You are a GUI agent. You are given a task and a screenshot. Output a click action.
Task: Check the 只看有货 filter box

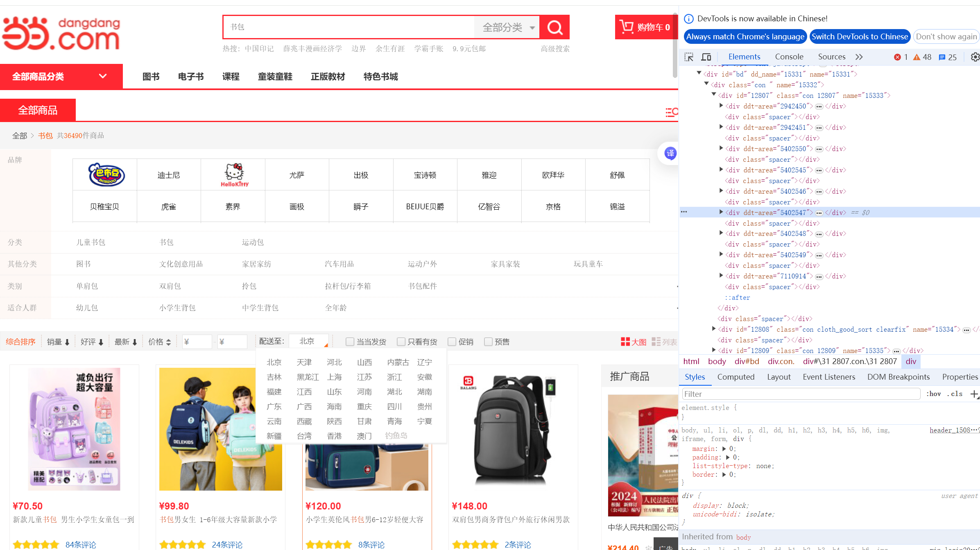point(401,342)
